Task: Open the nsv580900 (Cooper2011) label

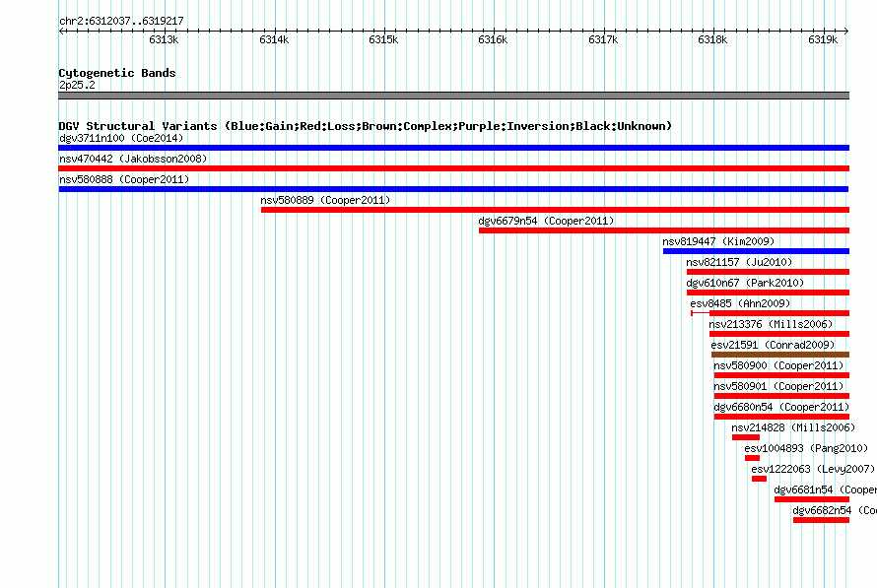Action: pyautogui.click(x=778, y=365)
